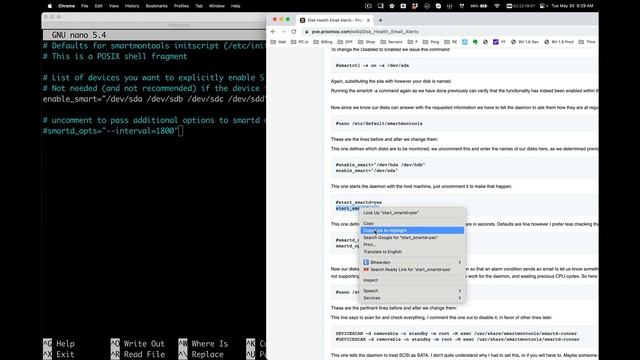Open the Chrome application menu
This screenshot has width=640, height=360.
tap(67, 6)
